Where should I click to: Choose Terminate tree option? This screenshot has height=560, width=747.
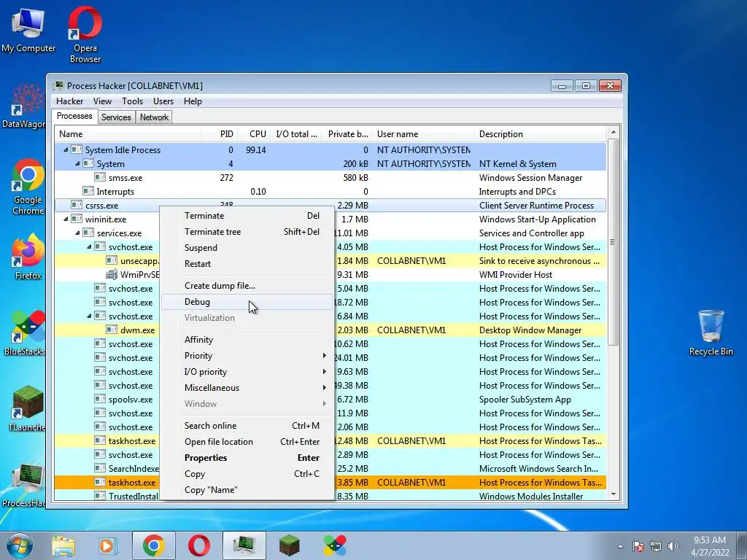247,232
